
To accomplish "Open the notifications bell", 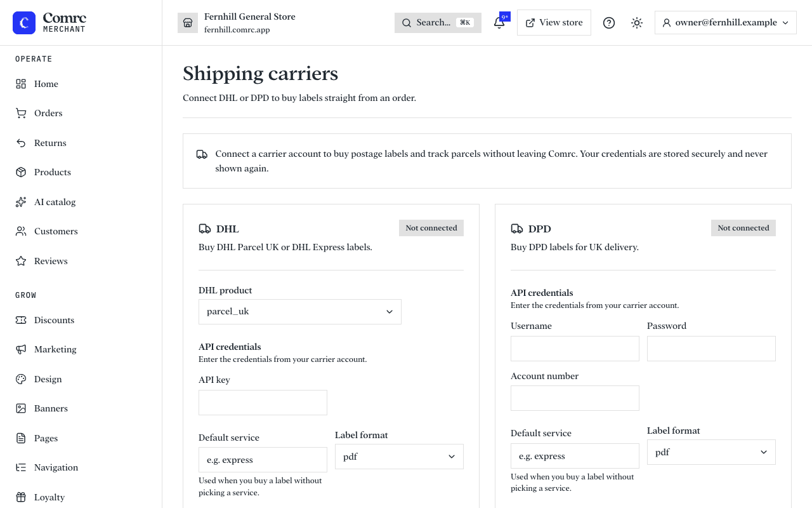I will (499, 23).
